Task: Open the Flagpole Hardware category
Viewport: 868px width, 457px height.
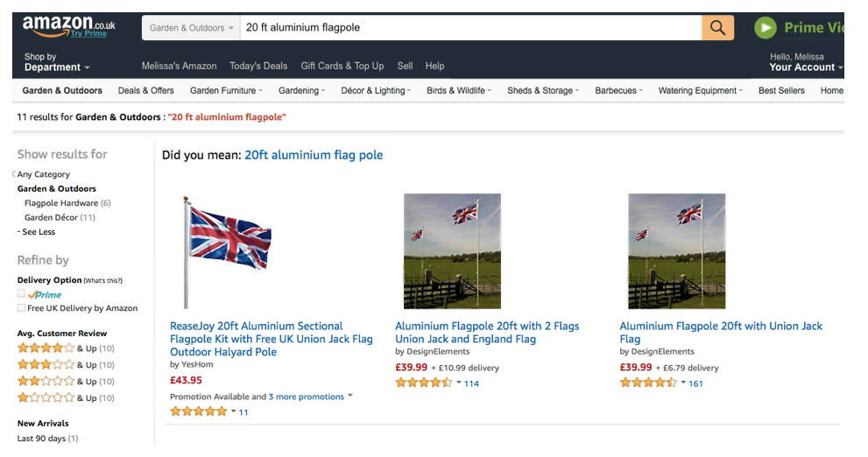Action: click(x=61, y=203)
